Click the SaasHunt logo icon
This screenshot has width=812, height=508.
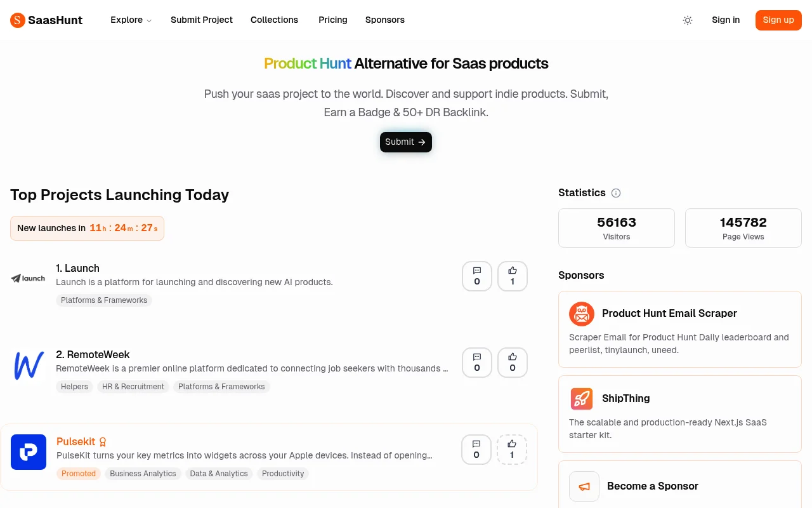(17, 20)
